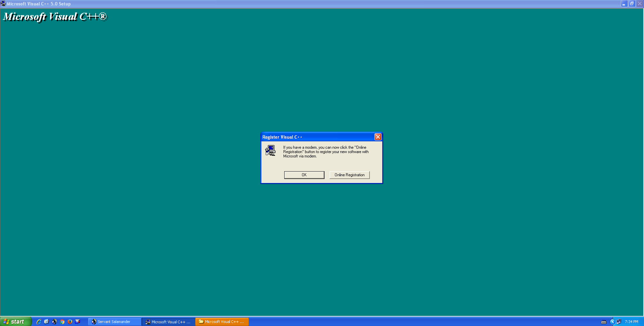This screenshot has width=644, height=326.
Task: Click the on-screen keyboard tray icon
Action: pyautogui.click(x=604, y=322)
